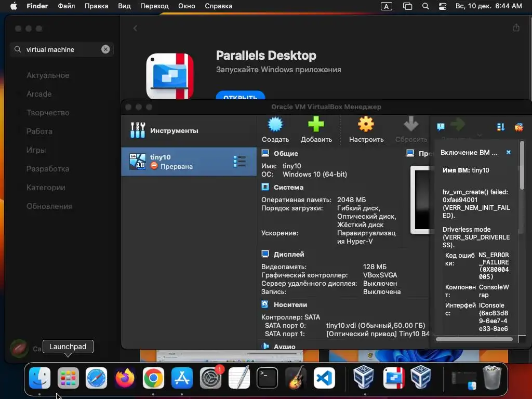Viewport: 532px width, 399px height.
Task: Click the Общие section header icon
Action: click(x=265, y=153)
